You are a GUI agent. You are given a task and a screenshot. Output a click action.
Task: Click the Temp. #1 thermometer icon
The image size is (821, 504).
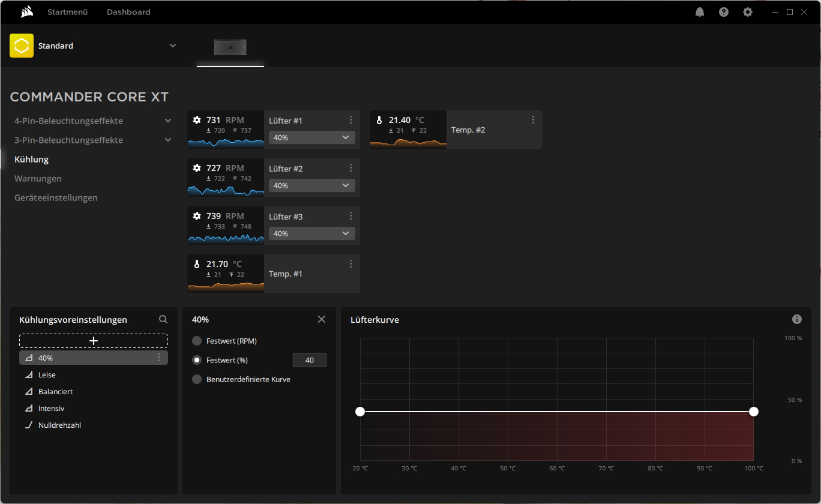click(197, 264)
